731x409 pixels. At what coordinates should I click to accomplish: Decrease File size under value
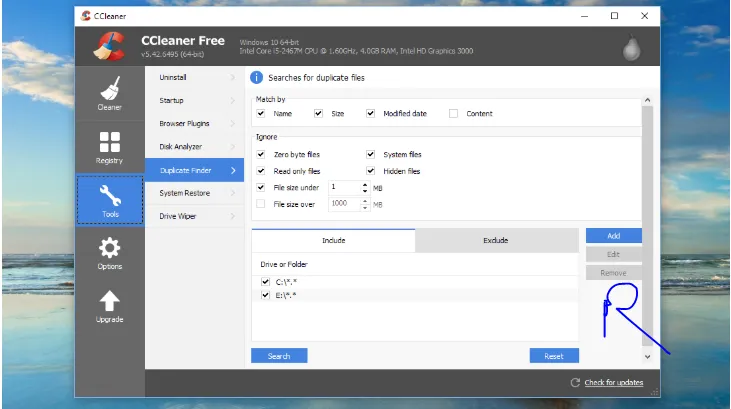[365, 191]
